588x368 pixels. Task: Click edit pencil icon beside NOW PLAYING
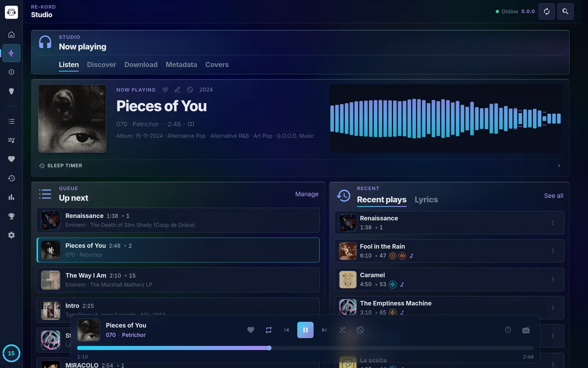pos(177,90)
